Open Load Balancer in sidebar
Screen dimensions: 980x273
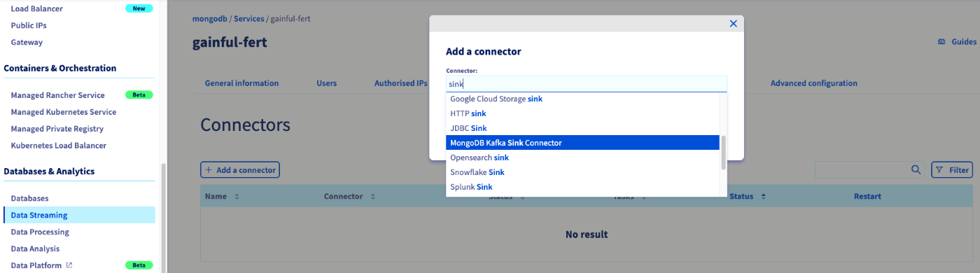36,8
